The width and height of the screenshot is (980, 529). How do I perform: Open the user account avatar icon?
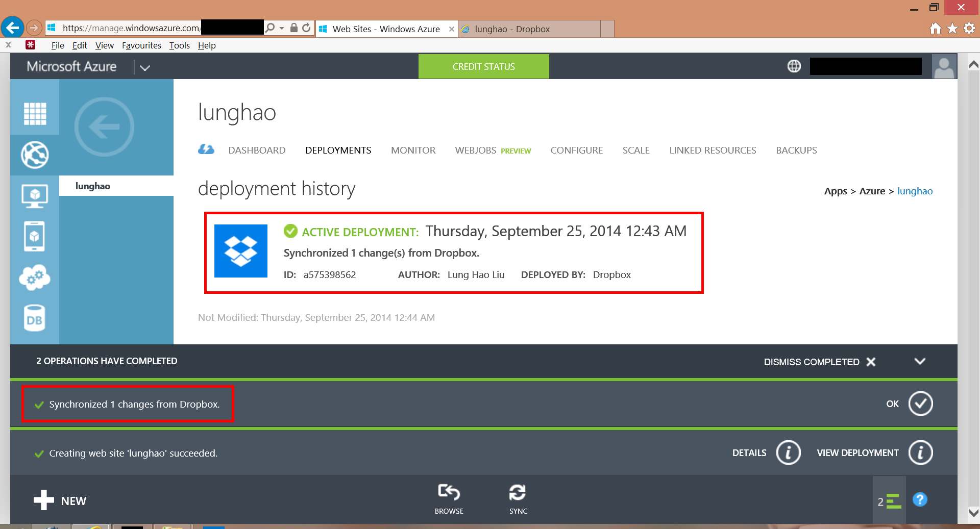pyautogui.click(x=944, y=67)
